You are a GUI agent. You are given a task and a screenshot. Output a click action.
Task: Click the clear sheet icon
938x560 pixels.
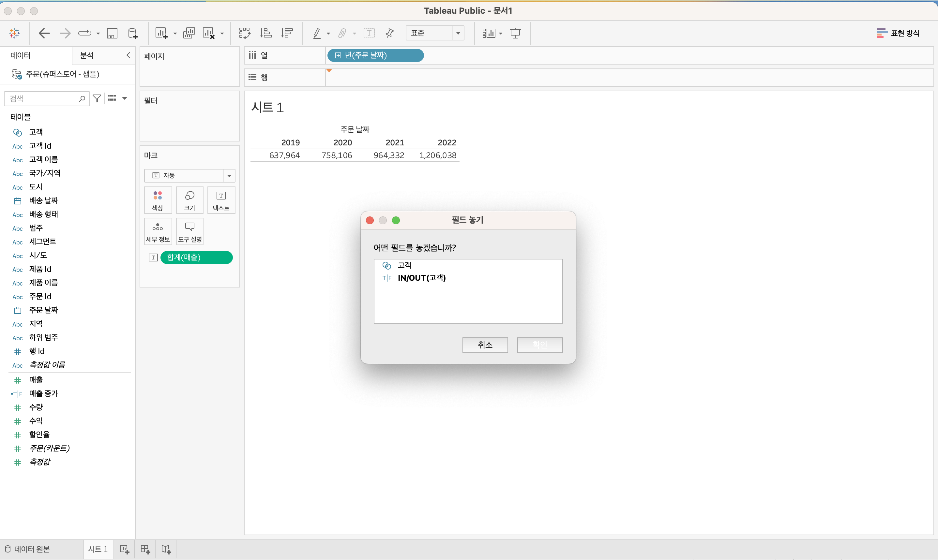tap(209, 33)
